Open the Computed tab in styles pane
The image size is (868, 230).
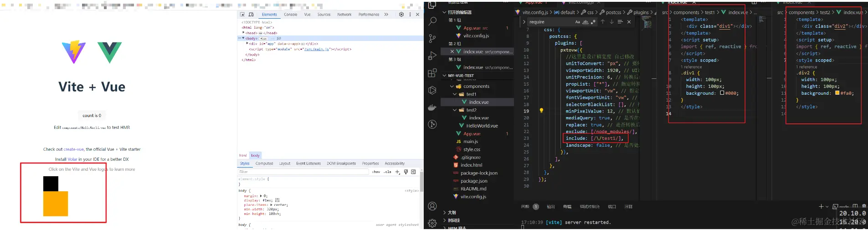tap(264, 164)
